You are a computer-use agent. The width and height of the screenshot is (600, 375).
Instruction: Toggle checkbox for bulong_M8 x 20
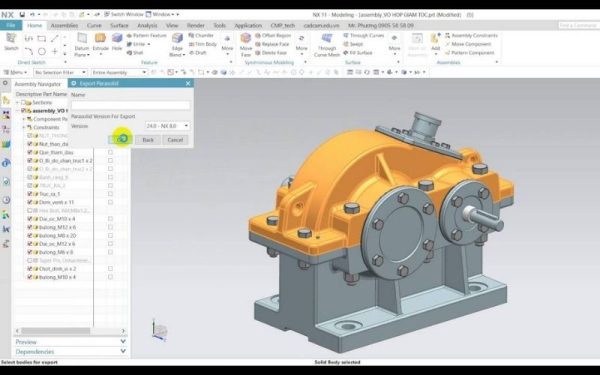[29, 236]
